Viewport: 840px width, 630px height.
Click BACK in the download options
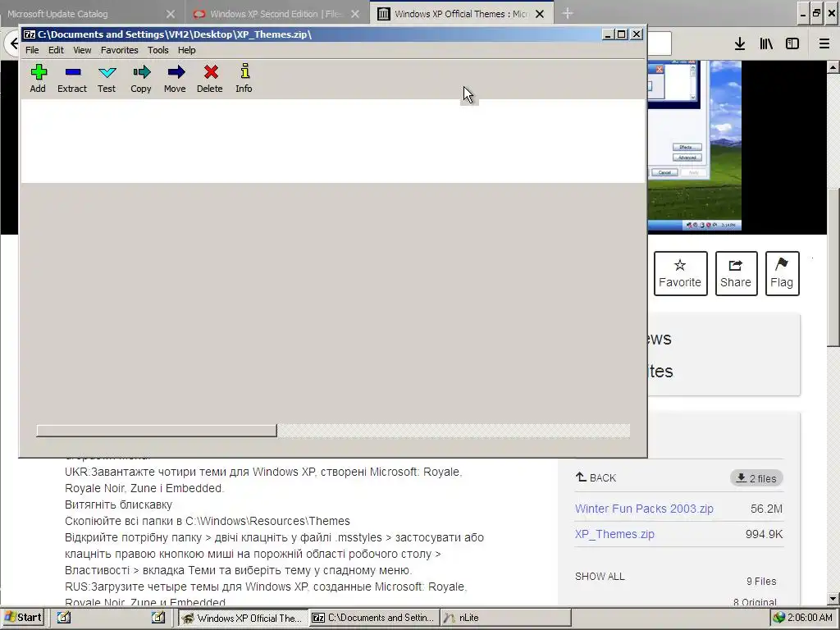point(596,477)
